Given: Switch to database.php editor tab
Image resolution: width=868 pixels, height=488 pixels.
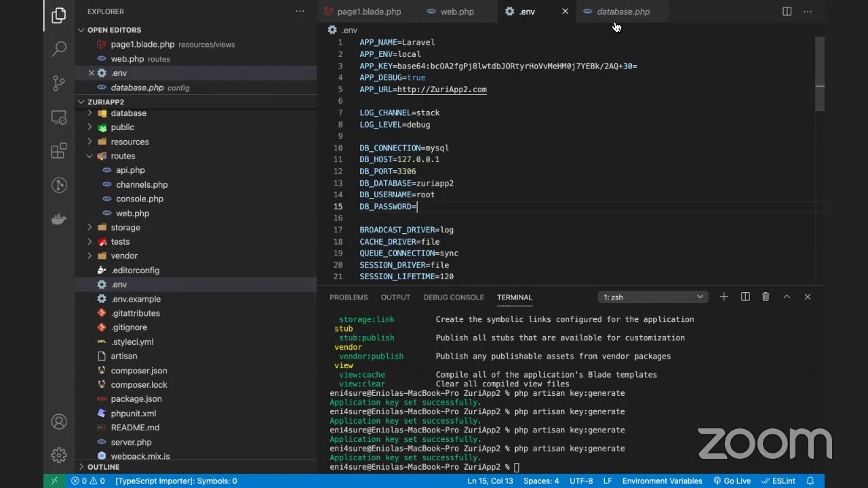Looking at the screenshot, I should [623, 12].
